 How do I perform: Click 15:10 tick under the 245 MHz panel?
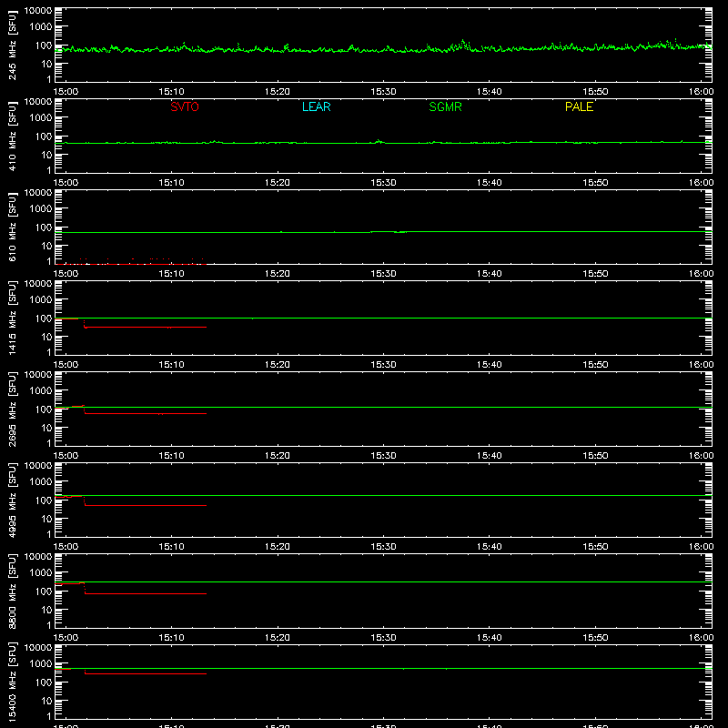pyautogui.click(x=171, y=92)
